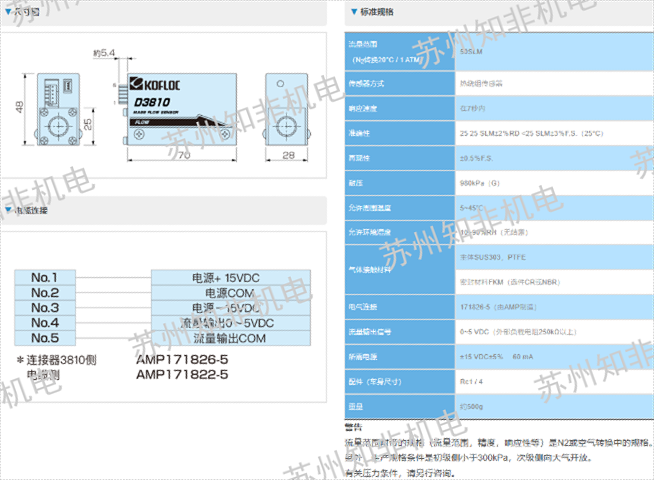This screenshot has width=654, height=480.
Task: Select the 48 height dimension
Action: click(x=19, y=107)
